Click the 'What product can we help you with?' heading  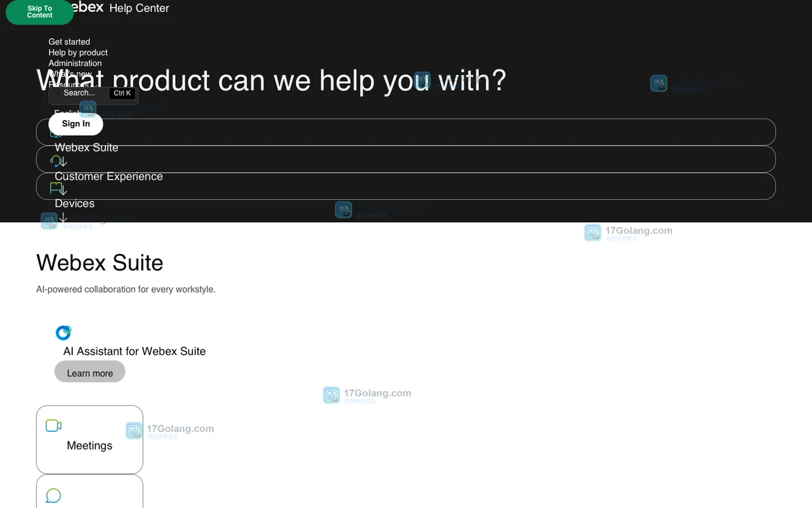tap(271, 81)
